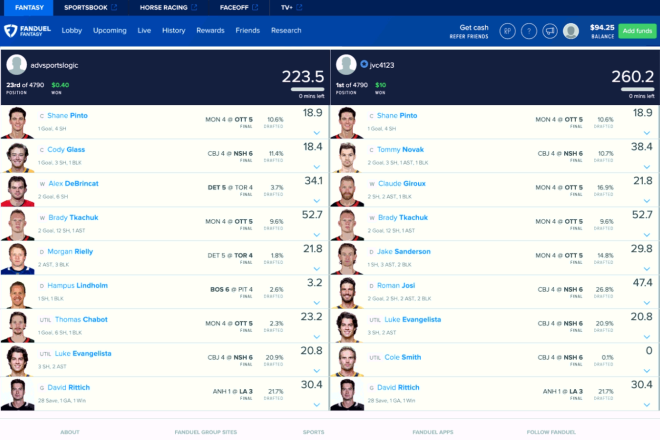660x440 pixels.
Task: Open Cody Glass player link
Action: click(x=66, y=149)
